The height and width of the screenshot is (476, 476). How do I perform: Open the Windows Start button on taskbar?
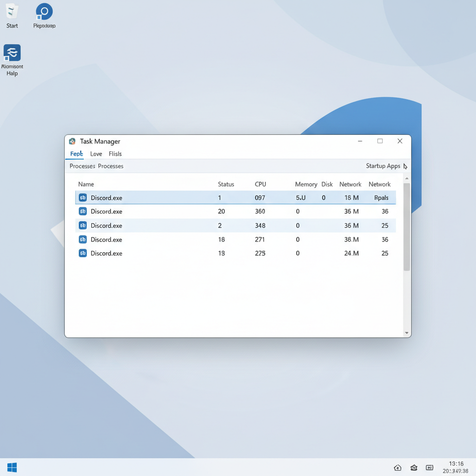[12, 467]
